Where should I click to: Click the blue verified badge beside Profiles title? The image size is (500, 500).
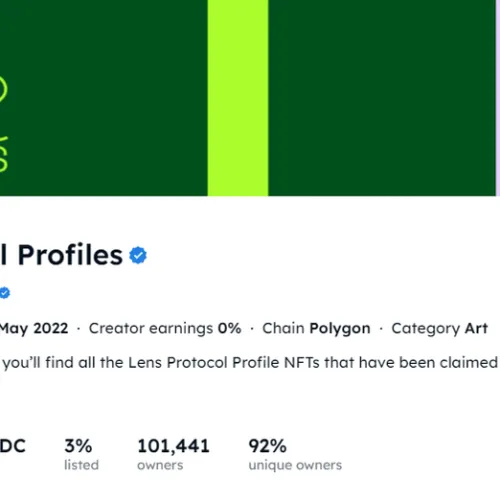pos(138,255)
